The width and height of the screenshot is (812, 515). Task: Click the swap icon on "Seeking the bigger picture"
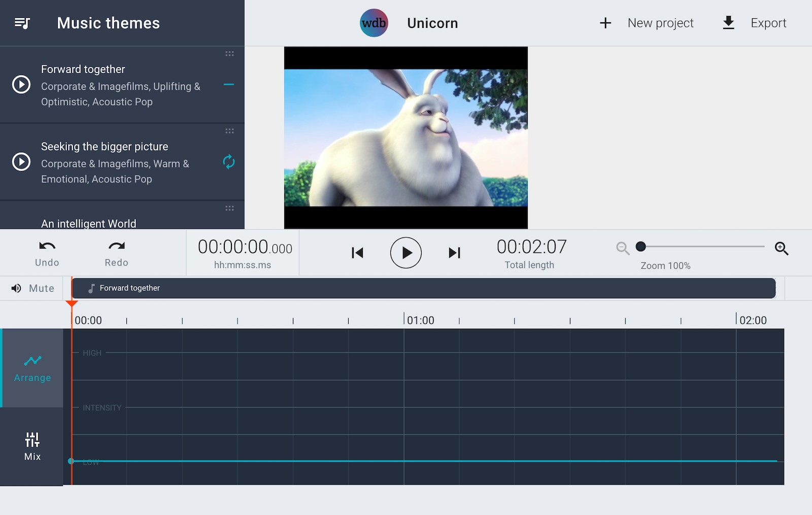[229, 162]
